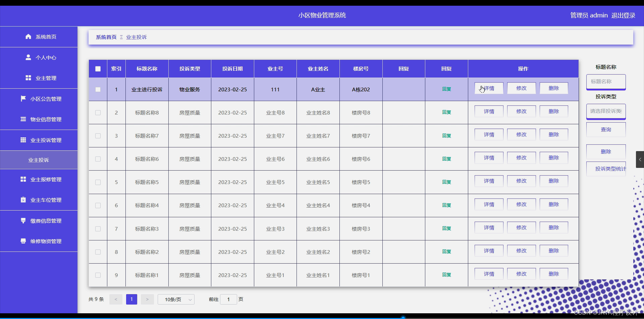Open 小区公告管理 in the sidebar
The height and width of the screenshot is (319, 644).
[x=39, y=99]
